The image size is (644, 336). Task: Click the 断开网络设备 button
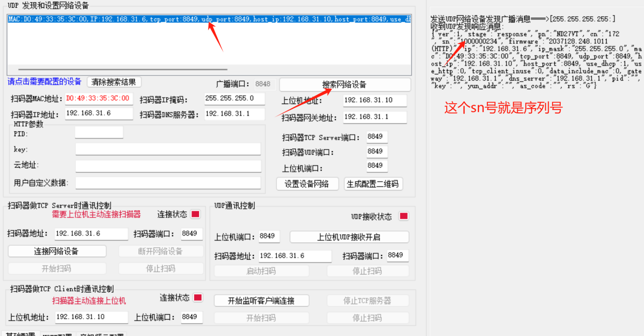[x=160, y=251]
